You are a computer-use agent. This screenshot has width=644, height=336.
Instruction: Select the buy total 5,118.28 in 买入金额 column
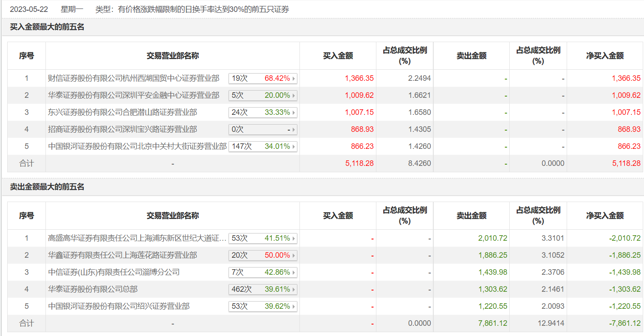[x=359, y=163]
